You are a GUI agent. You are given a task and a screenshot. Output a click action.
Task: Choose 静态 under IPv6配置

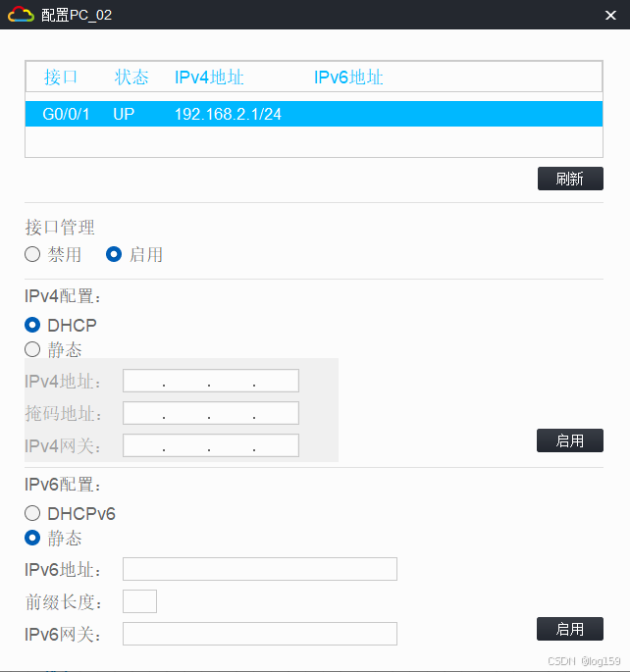coord(32,538)
